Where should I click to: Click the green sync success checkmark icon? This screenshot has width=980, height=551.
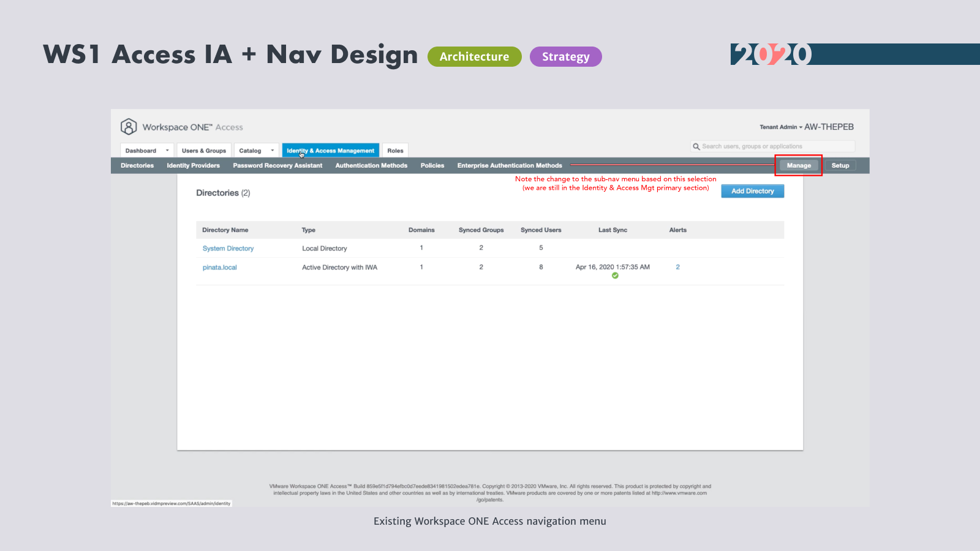click(615, 275)
